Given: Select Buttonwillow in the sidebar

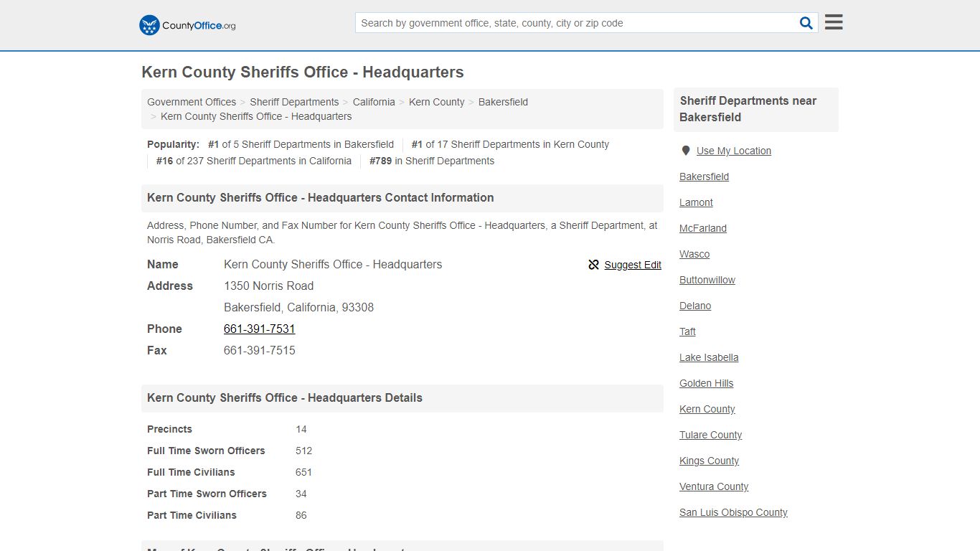Looking at the screenshot, I should 707,280.
